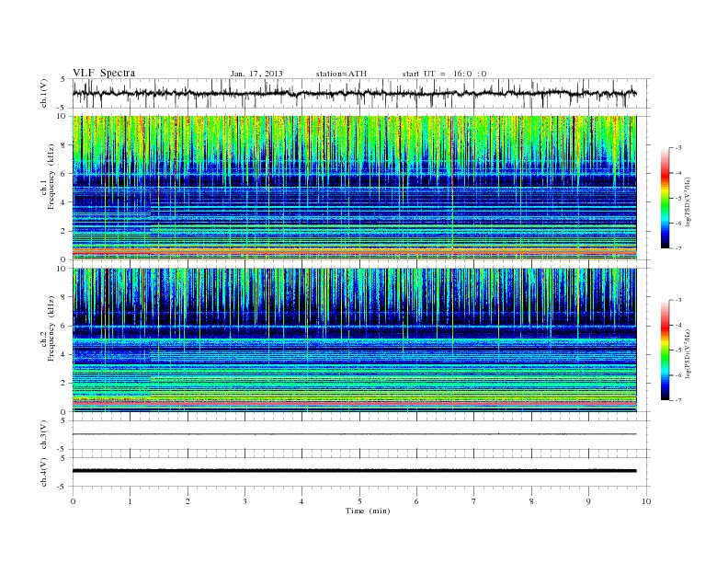Click the ch.3 voltage trace line

tap(354, 434)
